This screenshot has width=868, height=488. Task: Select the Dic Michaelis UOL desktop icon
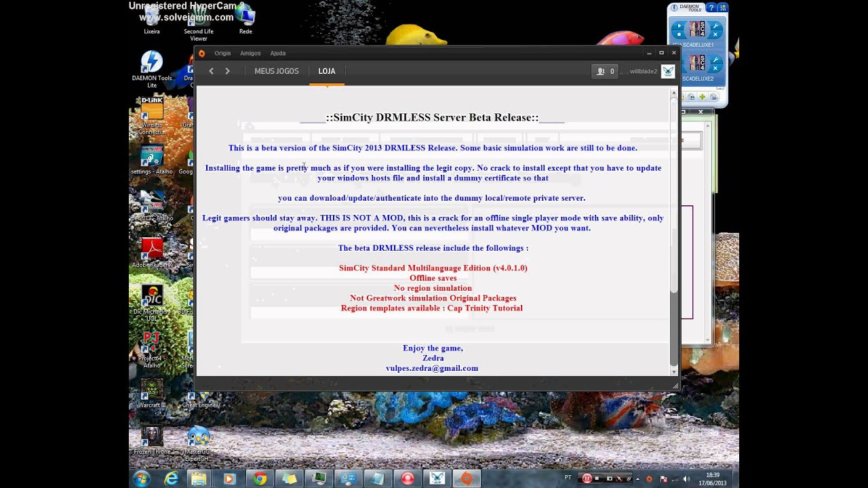(x=152, y=302)
